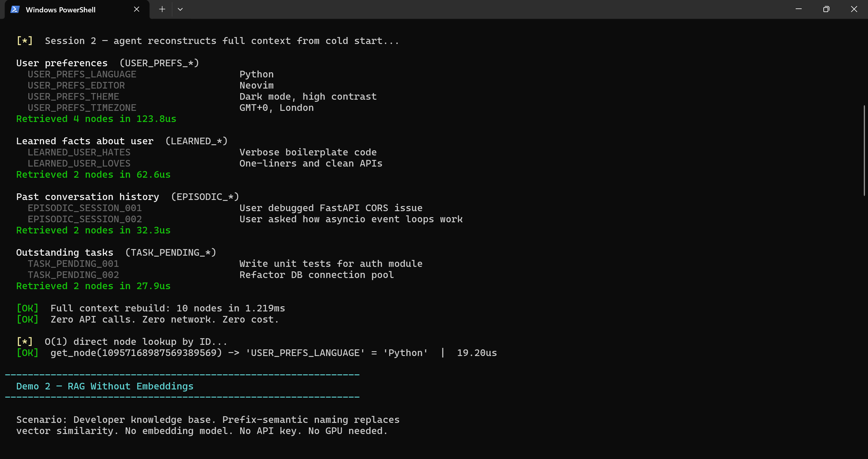The image size is (868, 459).
Task: Click the 'Demo 2 – RAG Without Embeddings' heading
Action: click(105, 386)
